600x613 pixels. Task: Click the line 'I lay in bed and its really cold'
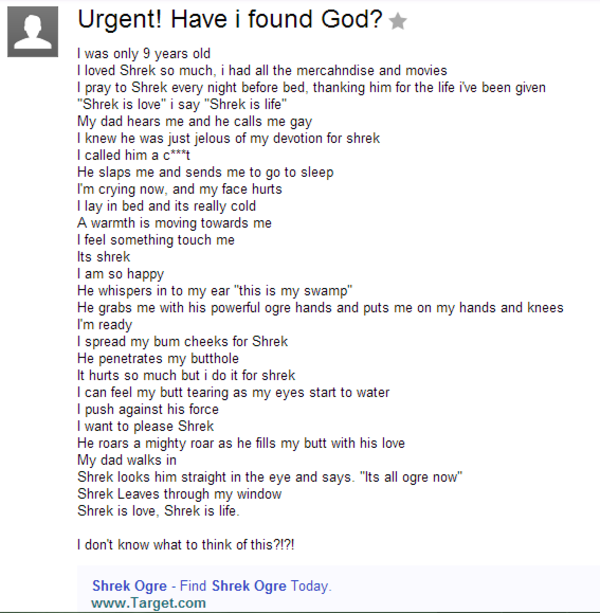point(167,206)
